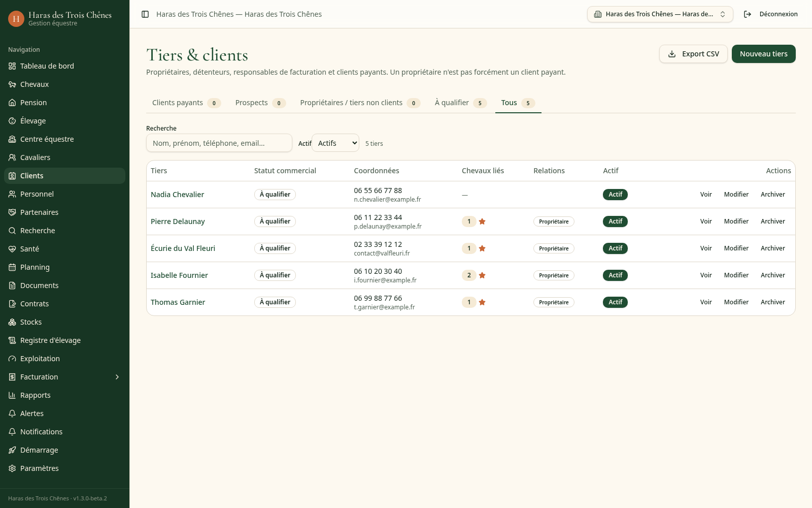
Task: Open the establishment selector dropdown
Action: (x=660, y=14)
